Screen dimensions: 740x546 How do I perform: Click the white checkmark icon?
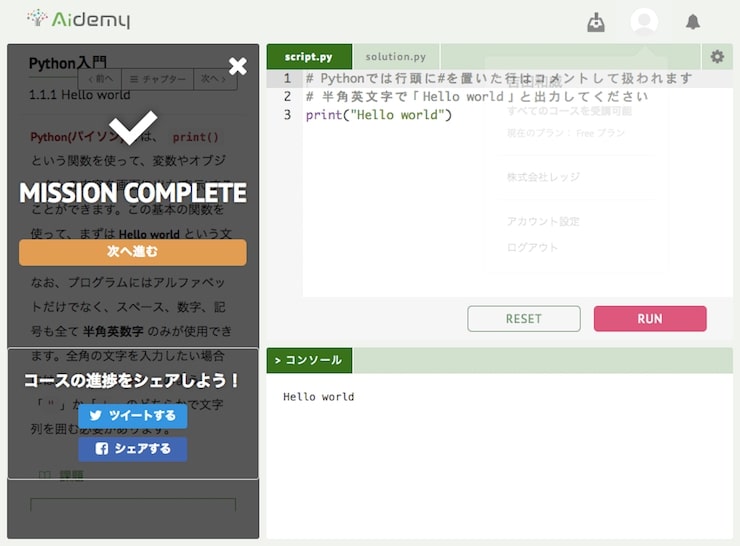coord(133,127)
